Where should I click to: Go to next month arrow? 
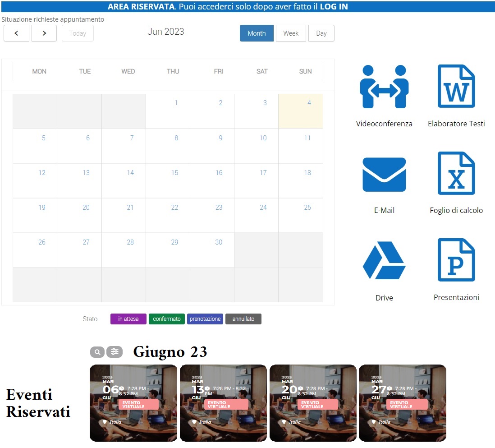coord(44,33)
